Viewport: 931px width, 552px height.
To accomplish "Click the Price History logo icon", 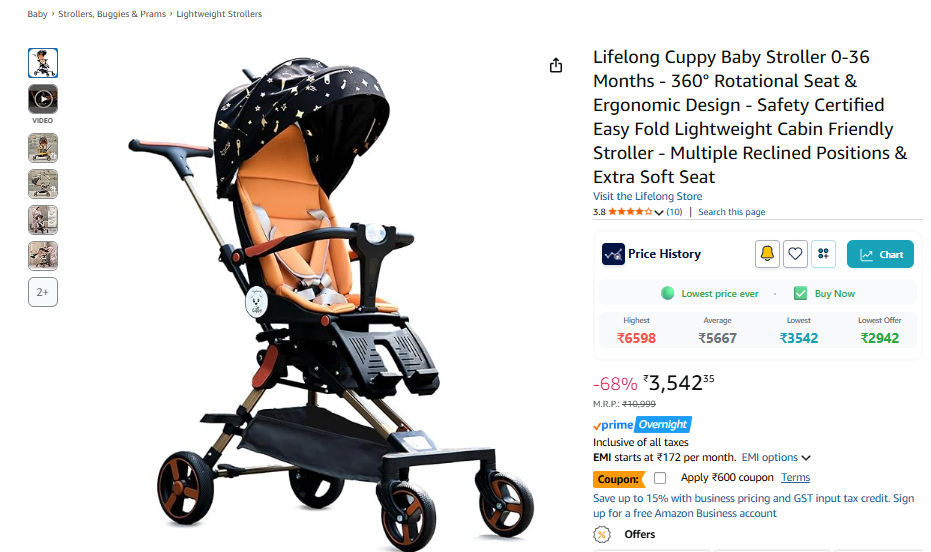I will pos(613,254).
